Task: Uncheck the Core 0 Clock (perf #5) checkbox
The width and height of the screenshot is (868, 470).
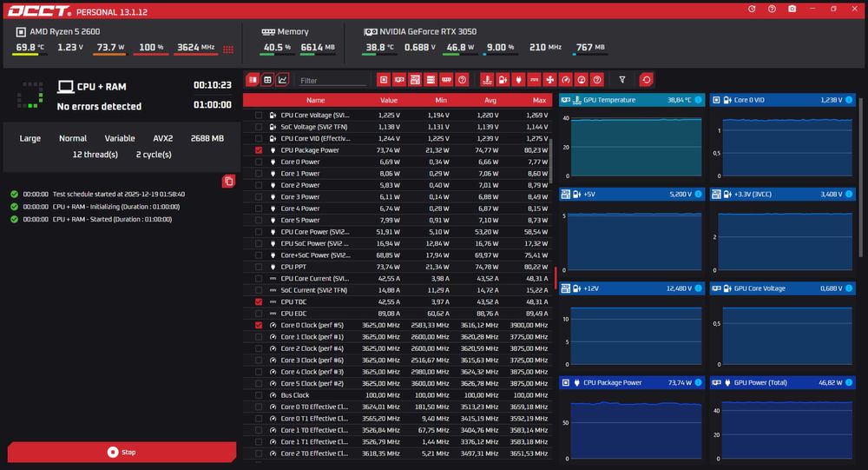Action: pos(259,325)
